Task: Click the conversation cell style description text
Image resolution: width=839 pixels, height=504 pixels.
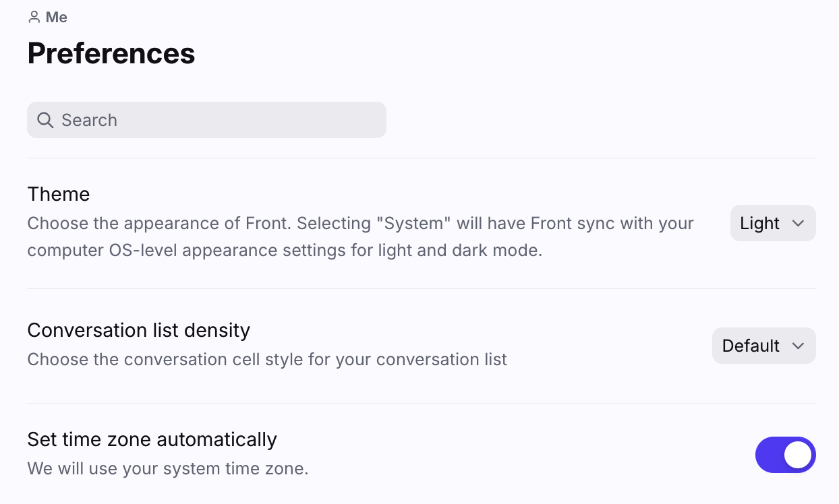Action: click(267, 359)
